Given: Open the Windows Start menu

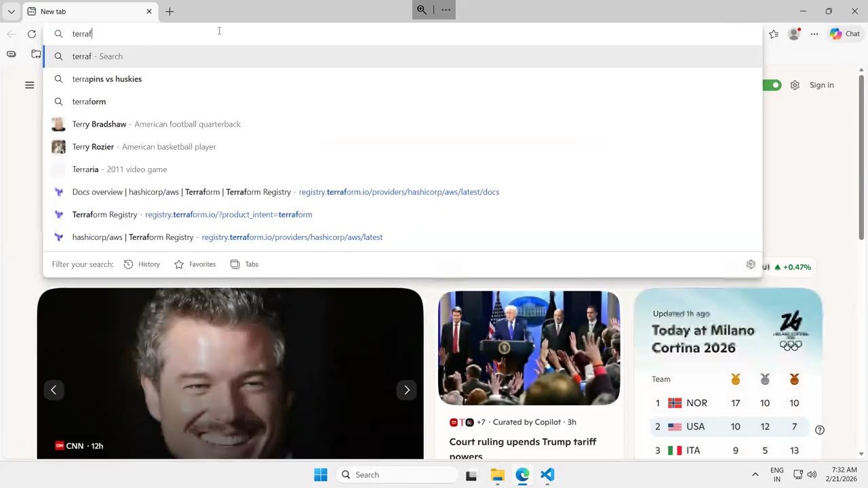Looking at the screenshot, I should point(321,474).
